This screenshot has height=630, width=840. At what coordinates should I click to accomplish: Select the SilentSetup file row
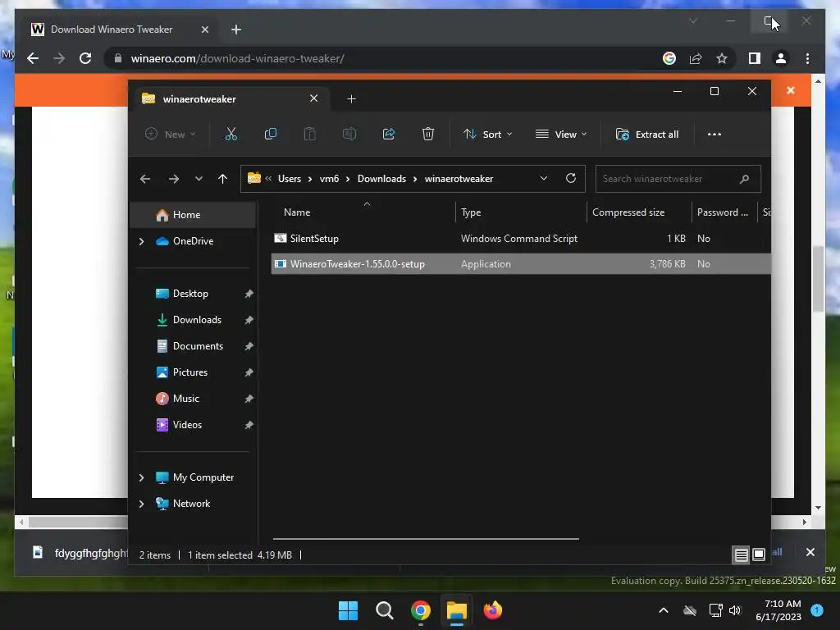(521, 239)
